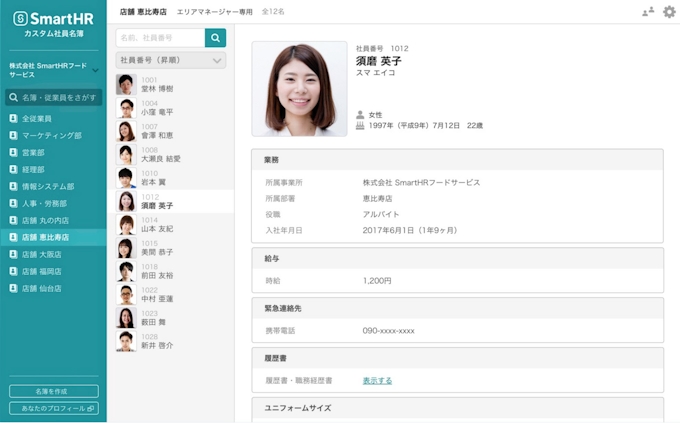
Task: Click the magnifier search button
Action: [215, 38]
